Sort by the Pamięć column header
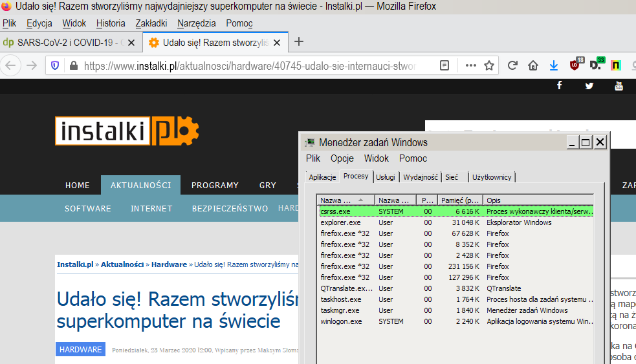Image resolution: width=636 pixels, height=364 pixels. 461,200
